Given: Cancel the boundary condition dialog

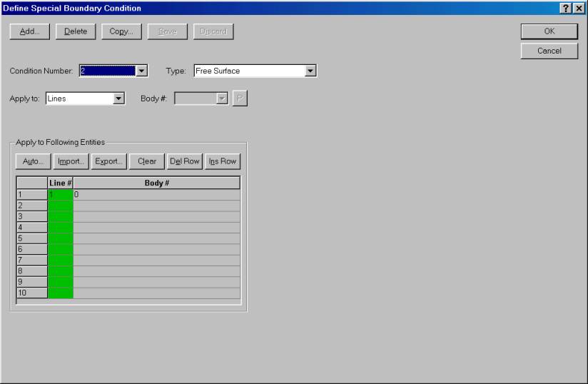Looking at the screenshot, I should pos(549,51).
